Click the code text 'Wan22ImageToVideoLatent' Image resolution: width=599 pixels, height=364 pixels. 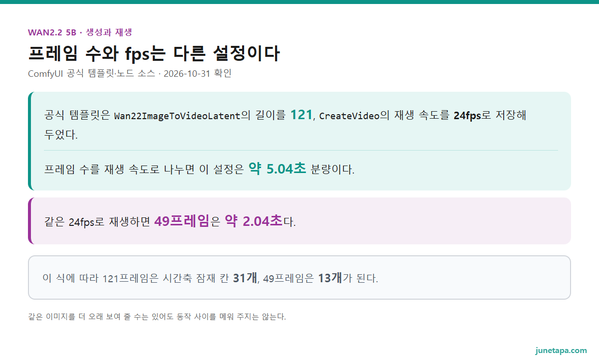[177, 116]
